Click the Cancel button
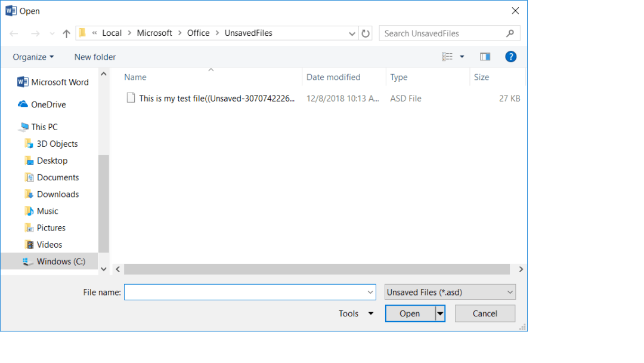The image size is (644, 363). coord(485,313)
